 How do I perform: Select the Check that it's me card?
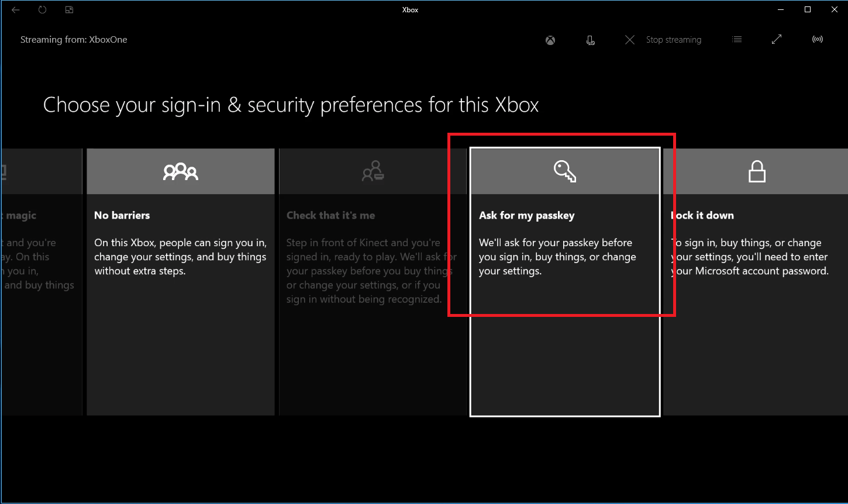click(373, 282)
